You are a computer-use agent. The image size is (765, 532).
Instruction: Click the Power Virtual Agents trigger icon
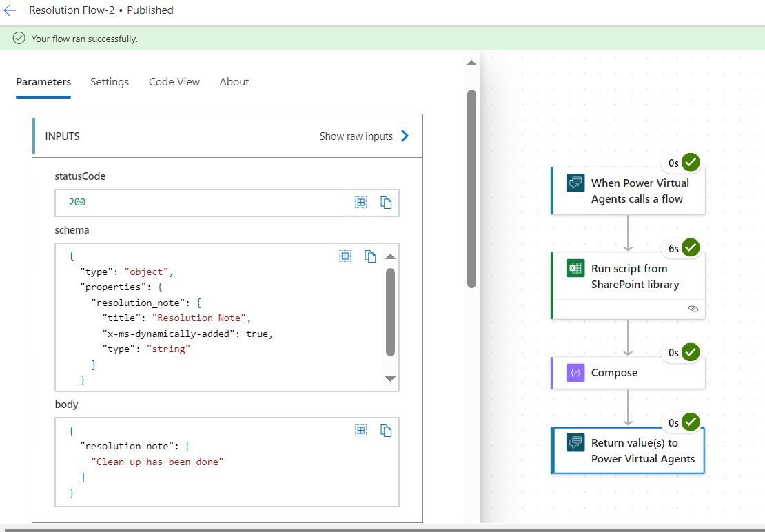click(575, 183)
